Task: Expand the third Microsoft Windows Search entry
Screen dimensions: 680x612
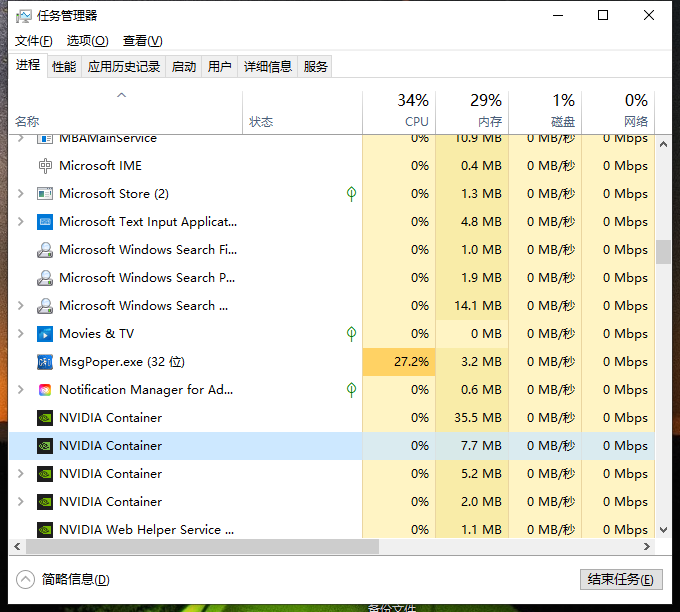Action: [20, 306]
